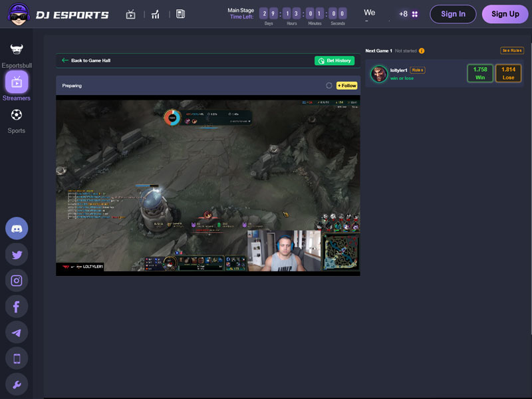Open the Facebook link icon
Screen dimensions: 532x399
click(x=17, y=307)
